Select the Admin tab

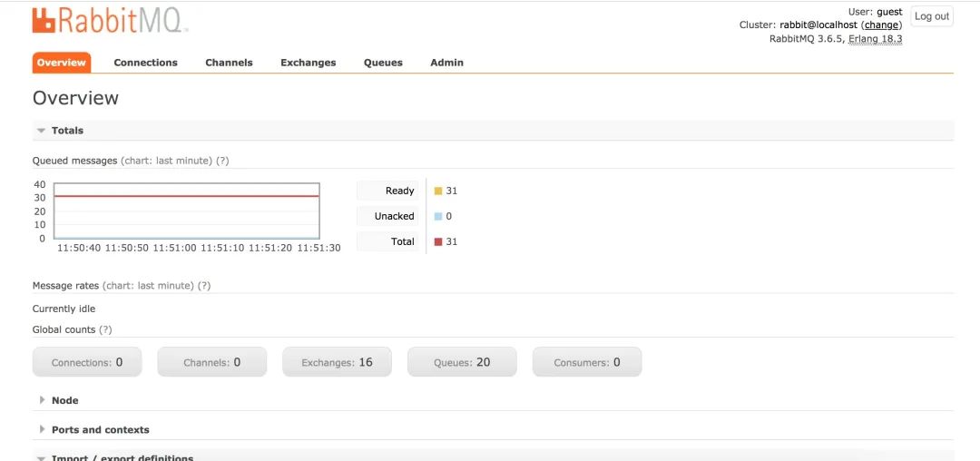(446, 63)
